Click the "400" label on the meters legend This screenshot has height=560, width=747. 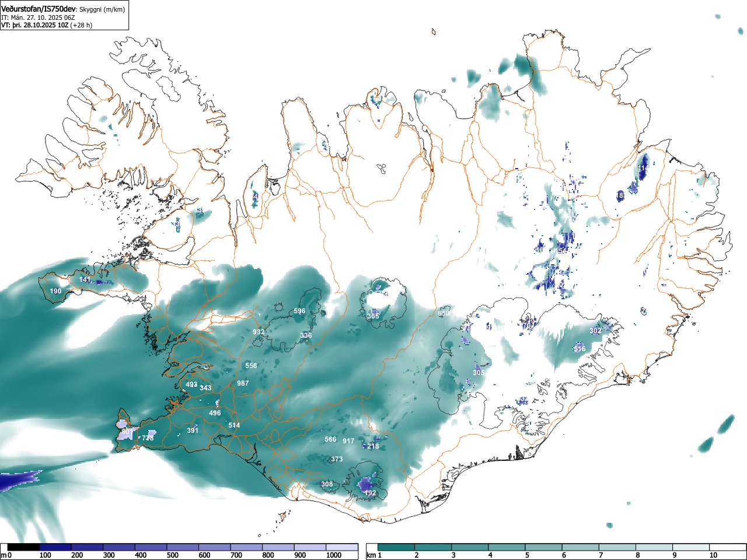point(141,555)
